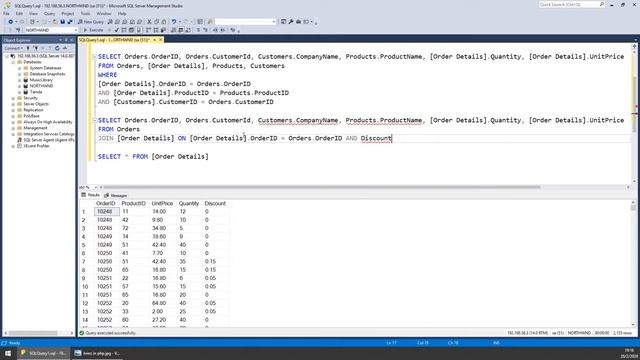Click the comment out lines icon
The width and height of the screenshot is (640, 360).
click(x=198, y=30)
